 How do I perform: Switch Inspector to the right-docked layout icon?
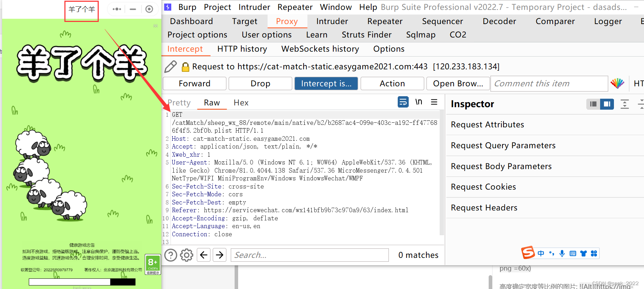(x=607, y=104)
